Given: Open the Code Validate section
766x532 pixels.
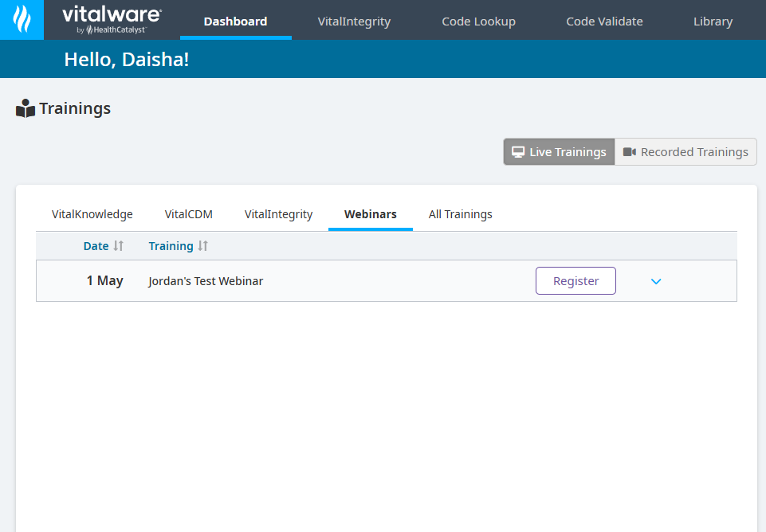Looking at the screenshot, I should [604, 22].
